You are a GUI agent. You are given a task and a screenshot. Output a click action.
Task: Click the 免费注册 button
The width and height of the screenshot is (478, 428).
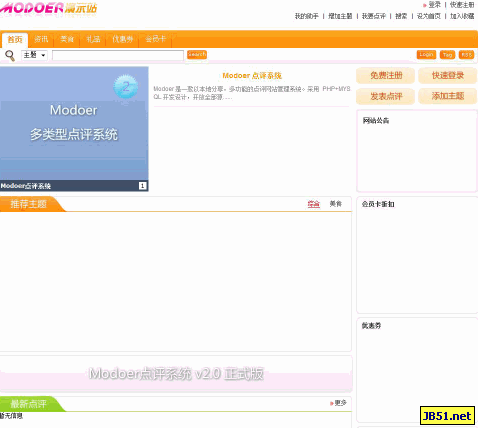(x=386, y=75)
